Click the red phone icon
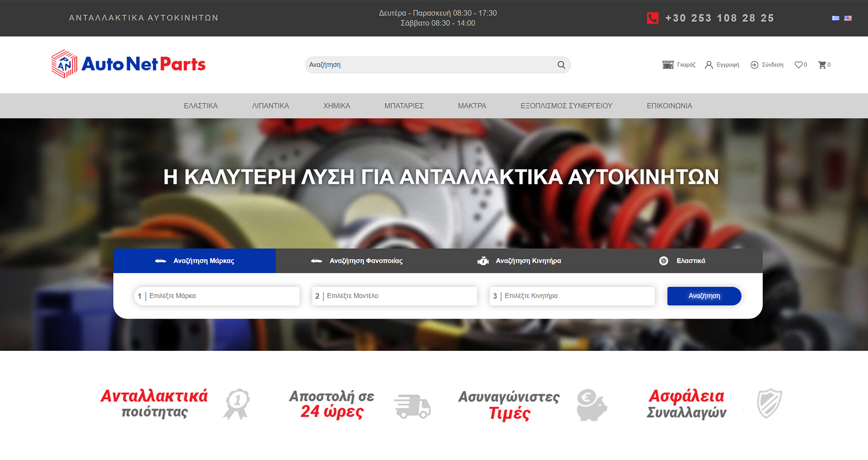The height and width of the screenshot is (460, 868). (x=652, y=18)
